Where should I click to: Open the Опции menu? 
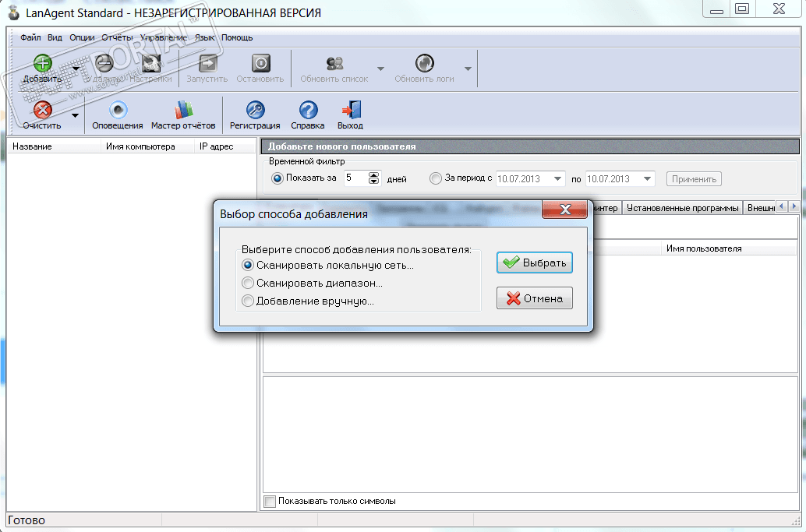tap(83, 37)
